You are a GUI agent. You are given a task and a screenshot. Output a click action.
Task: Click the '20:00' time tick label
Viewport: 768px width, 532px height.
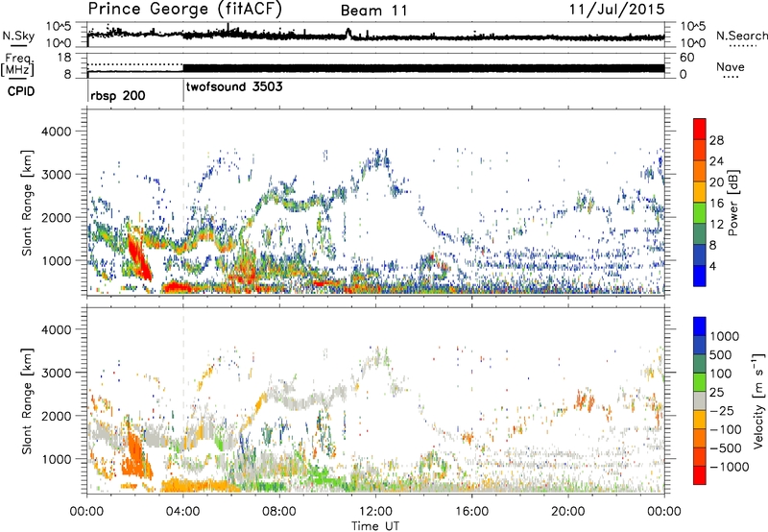(x=568, y=512)
